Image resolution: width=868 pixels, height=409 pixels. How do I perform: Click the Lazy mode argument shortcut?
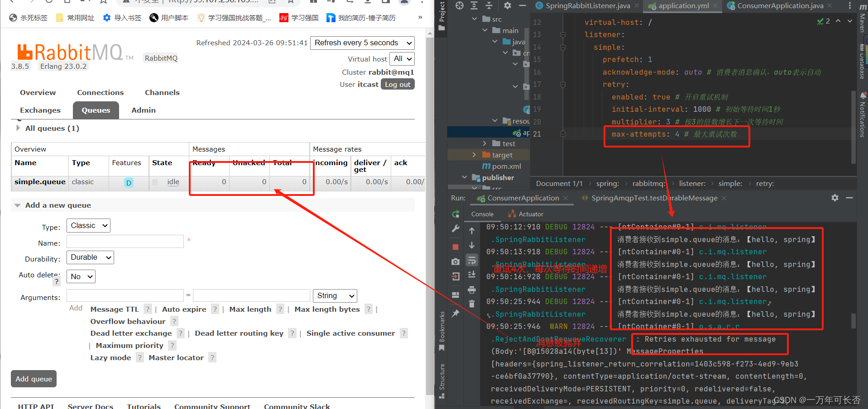tap(111, 358)
